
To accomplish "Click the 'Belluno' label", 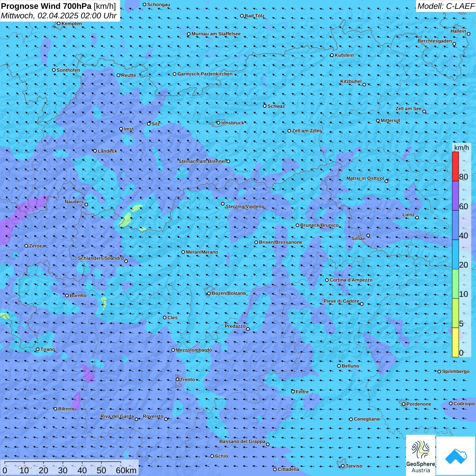I will pyautogui.click(x=350, y=366).
